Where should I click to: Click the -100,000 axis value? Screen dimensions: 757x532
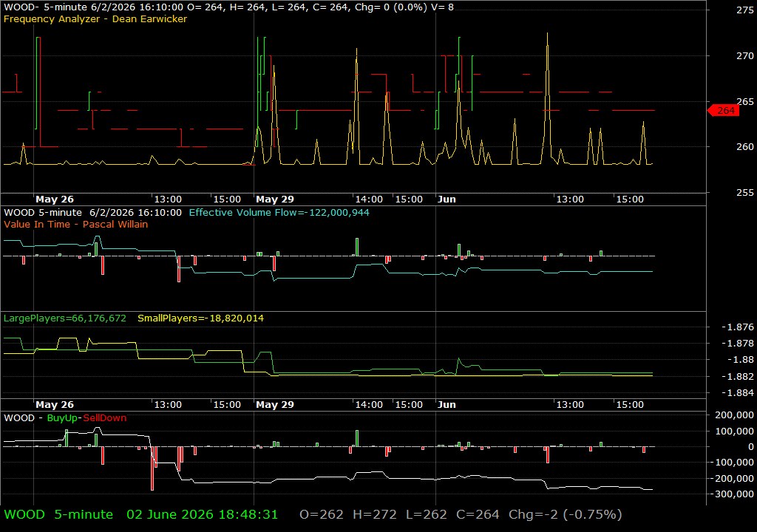click(731, 463)
